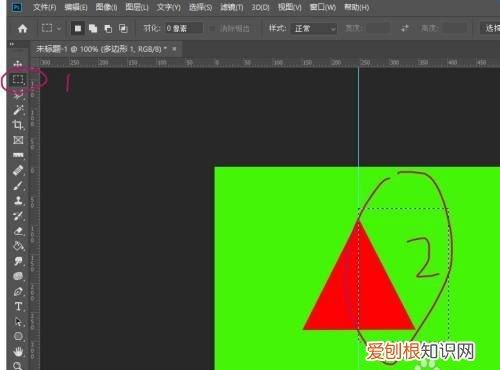Select the Hand tool
This screenshot has width=500, height=370.
(18, 352)
